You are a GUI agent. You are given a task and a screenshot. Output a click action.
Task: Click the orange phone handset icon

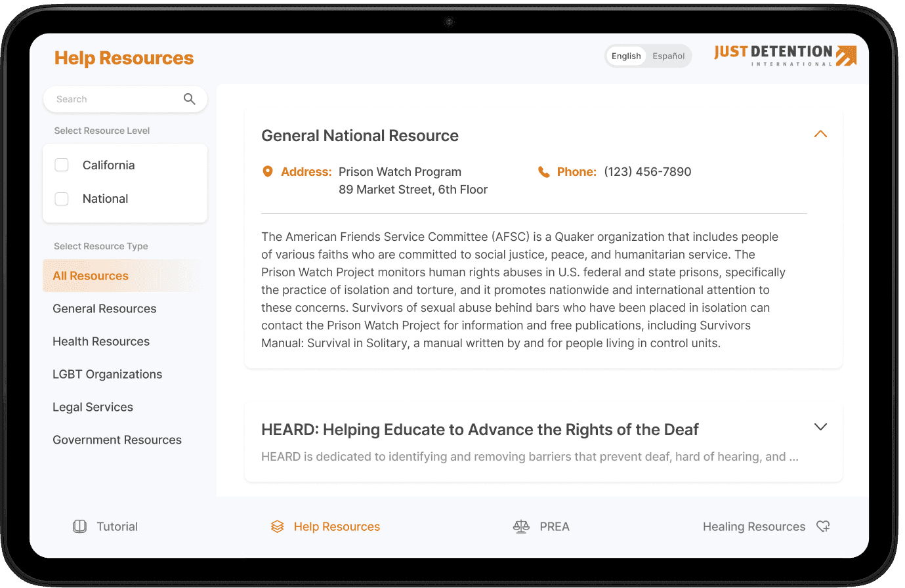(544, 172)
